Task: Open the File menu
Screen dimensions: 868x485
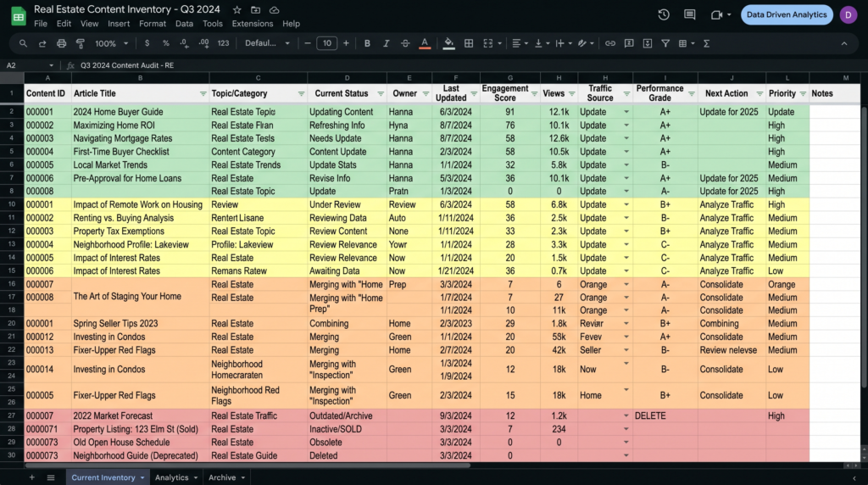Action: click(41, 24)
